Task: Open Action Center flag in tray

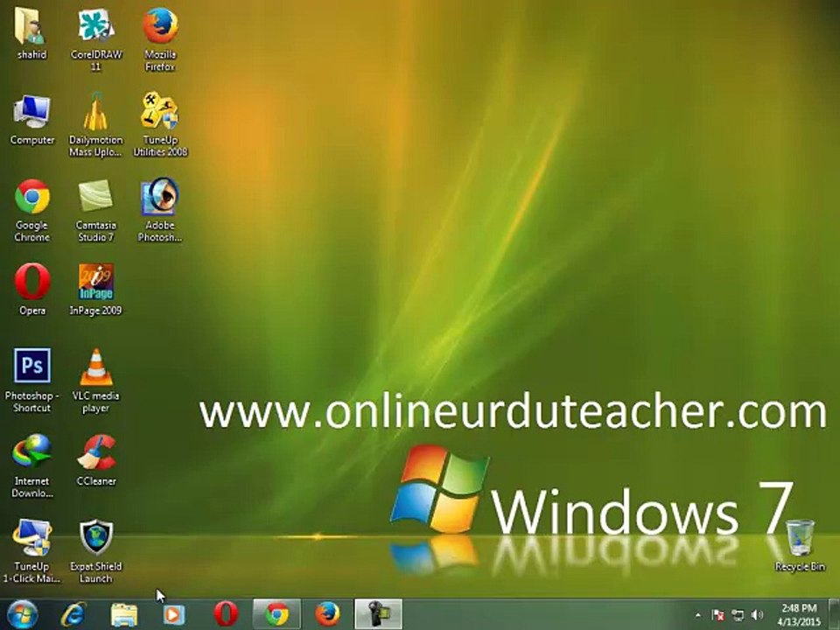Action: (717, 615)
